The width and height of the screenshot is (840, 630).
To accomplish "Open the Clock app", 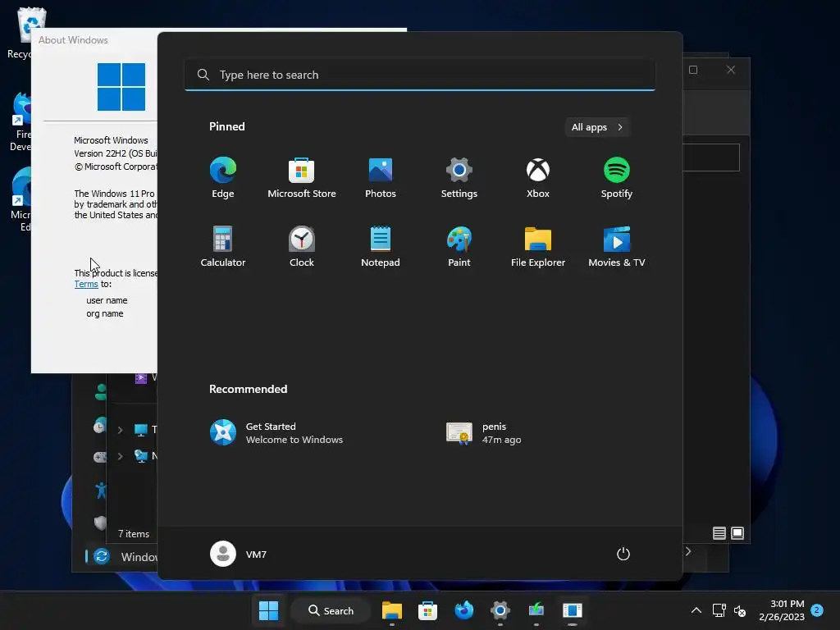I will [302, 246].
